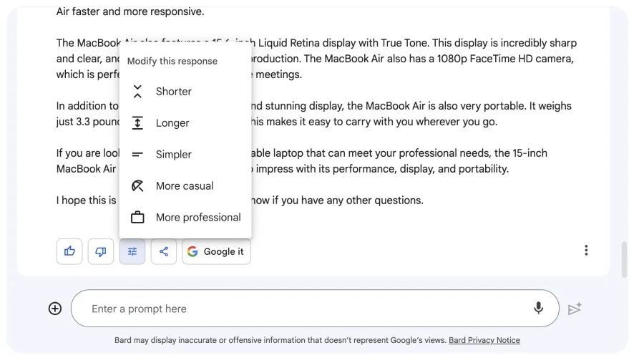This screenshot has width=644, height=358.
Task: Choose the Simpler menu option
Action: tap(174, 155)
